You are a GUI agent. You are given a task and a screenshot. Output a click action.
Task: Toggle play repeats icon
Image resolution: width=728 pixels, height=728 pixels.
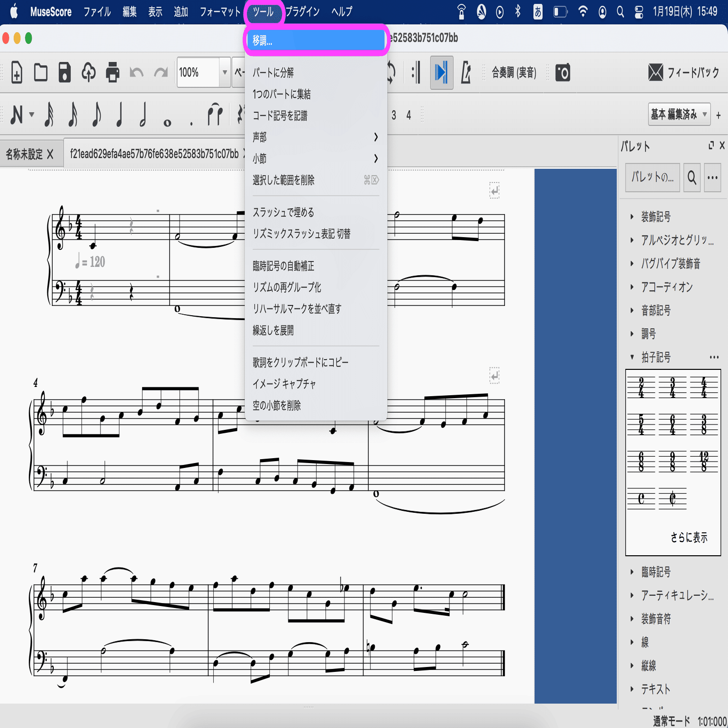[416, 73]
